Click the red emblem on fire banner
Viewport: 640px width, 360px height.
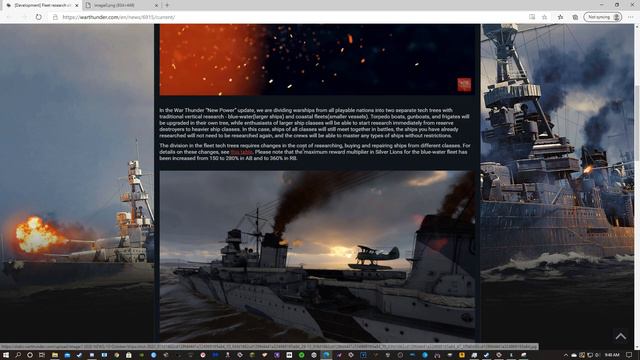pyautogui.click(x=464, y=84)
